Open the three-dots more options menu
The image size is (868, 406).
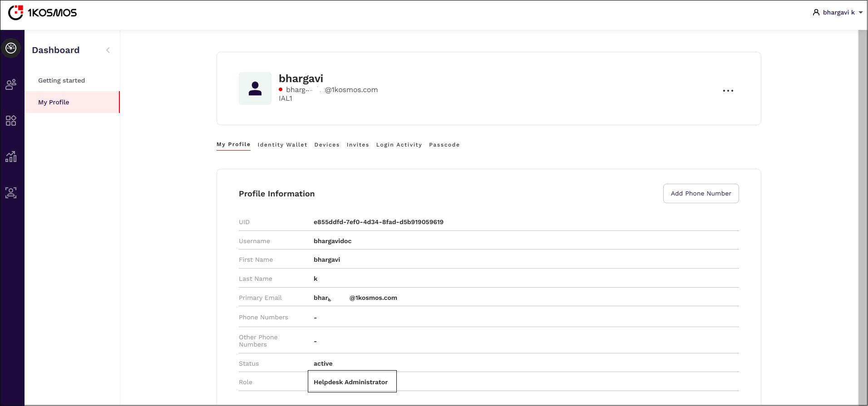[x=728, y=91]
